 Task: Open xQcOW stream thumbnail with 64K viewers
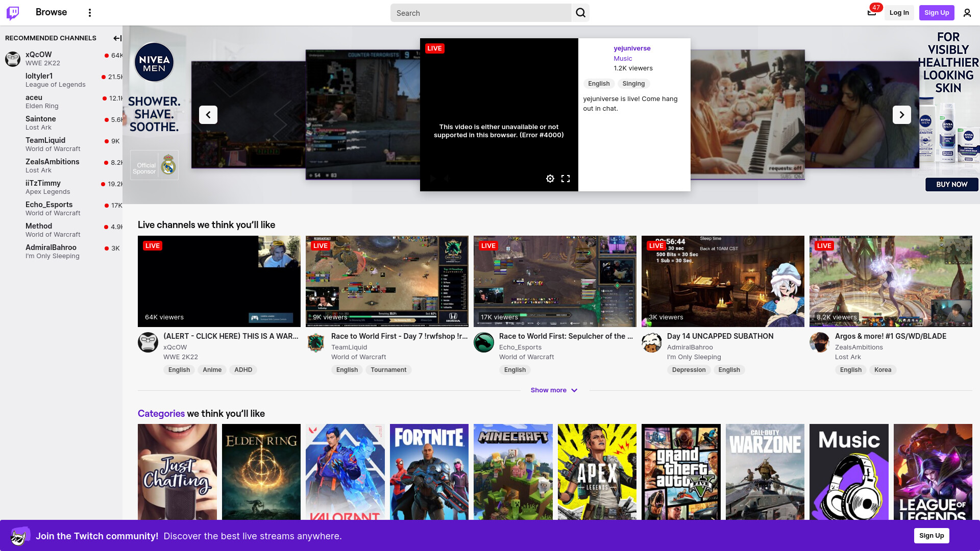(219, 281)
